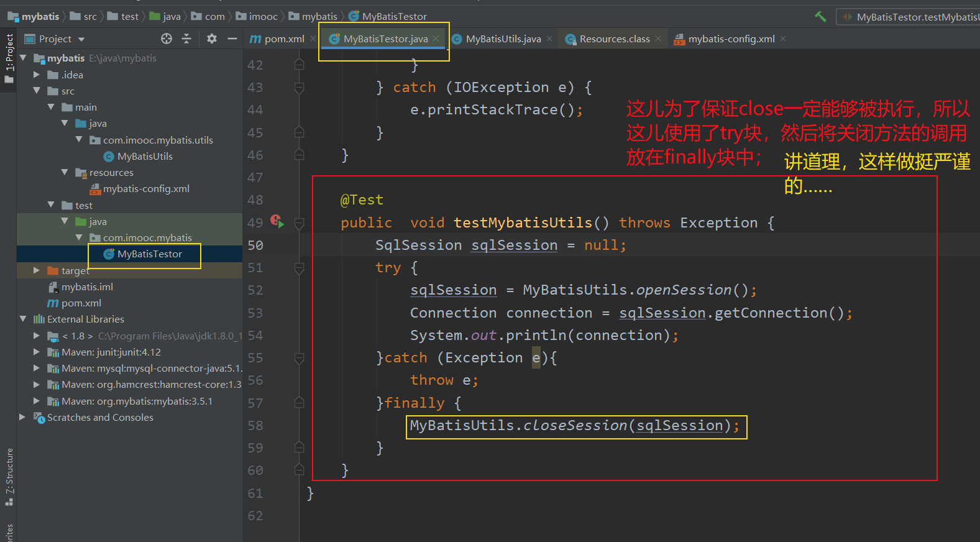Click the com breadcrumb in navigation bar
Image resolution: width=980 pixels, height=542 pixels.
pos(208,17)
